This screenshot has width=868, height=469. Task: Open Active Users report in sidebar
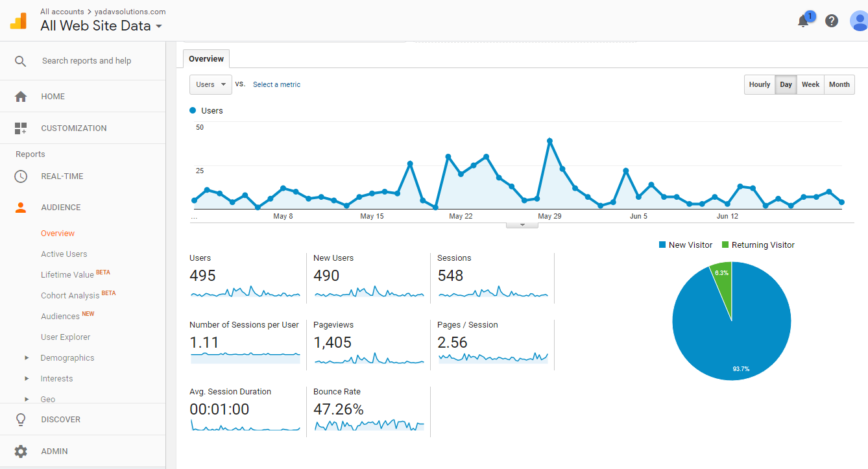[64, 254]
